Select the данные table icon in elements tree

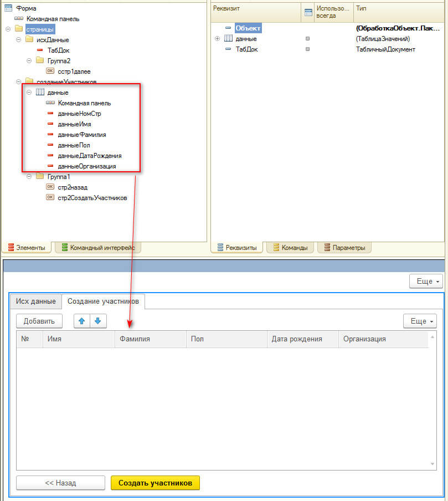(x=40, y=93)
